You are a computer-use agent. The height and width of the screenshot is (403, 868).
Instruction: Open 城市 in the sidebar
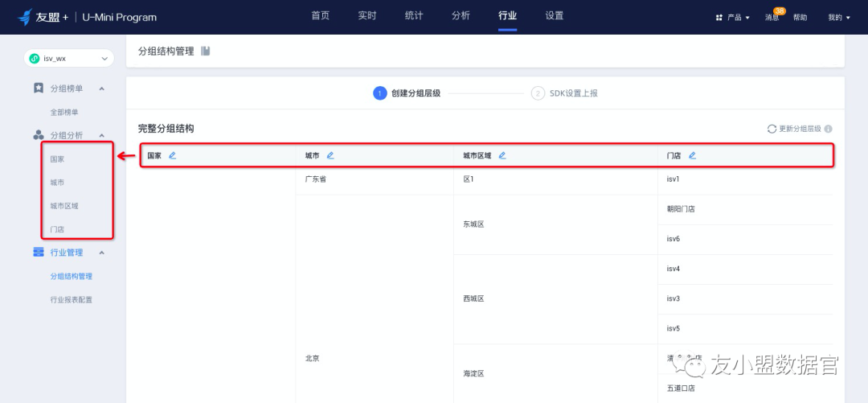57,183
